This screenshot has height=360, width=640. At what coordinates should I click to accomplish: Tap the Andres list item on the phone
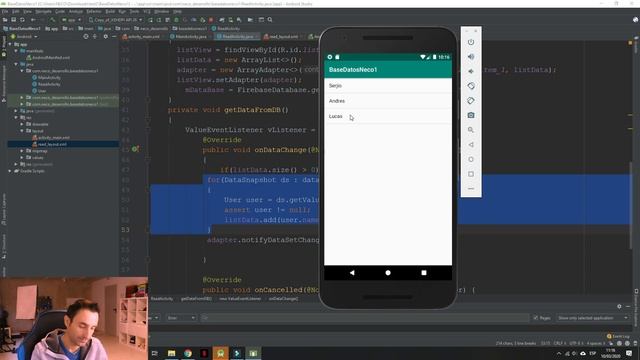[388, 101]
